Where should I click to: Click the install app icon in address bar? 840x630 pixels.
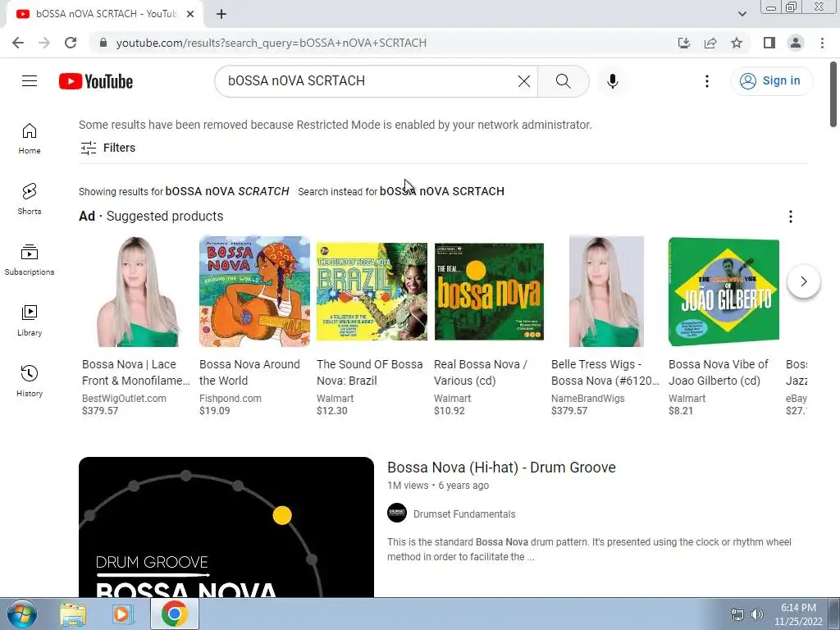click(x=683, y=43)
